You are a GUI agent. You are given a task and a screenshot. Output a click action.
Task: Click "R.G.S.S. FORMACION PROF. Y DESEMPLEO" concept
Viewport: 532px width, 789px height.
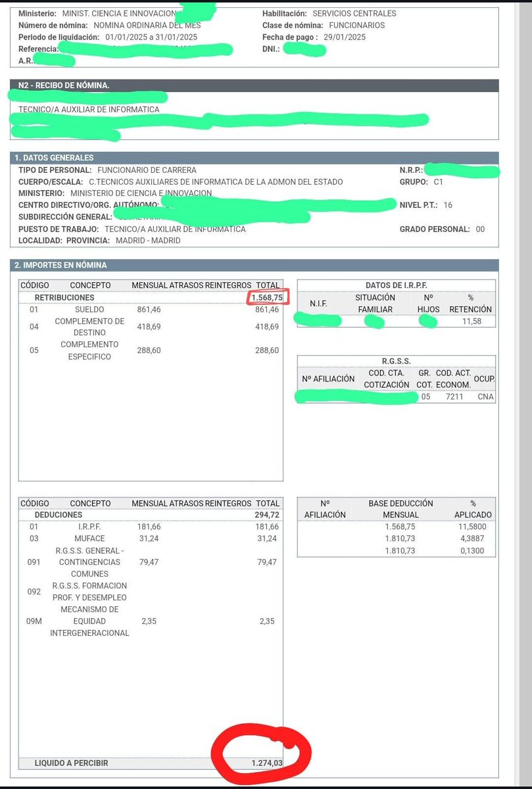coord(89,592)
